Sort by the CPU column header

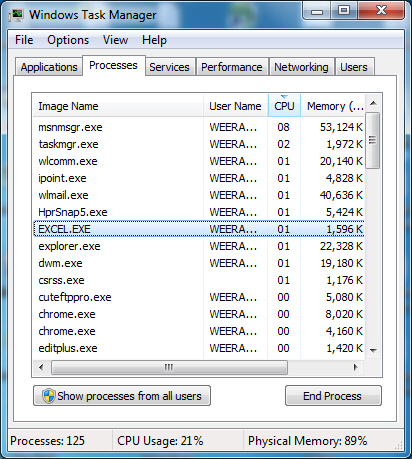pos(284,106)
